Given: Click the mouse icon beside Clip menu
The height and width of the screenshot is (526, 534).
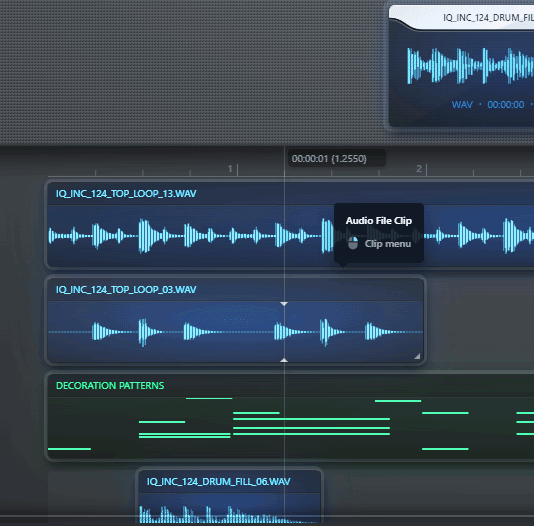Looking at the screenshot, I should click(x=353, y=243).
